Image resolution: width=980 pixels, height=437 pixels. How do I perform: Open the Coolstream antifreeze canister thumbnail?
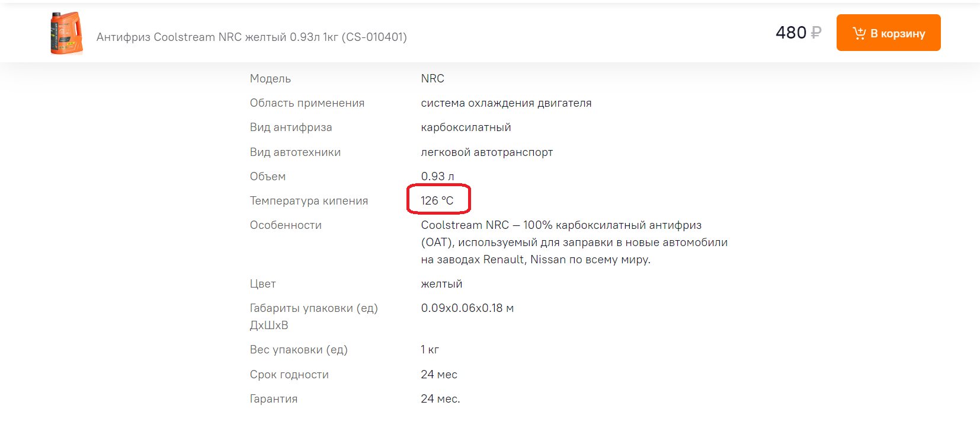tap(66, 33)
